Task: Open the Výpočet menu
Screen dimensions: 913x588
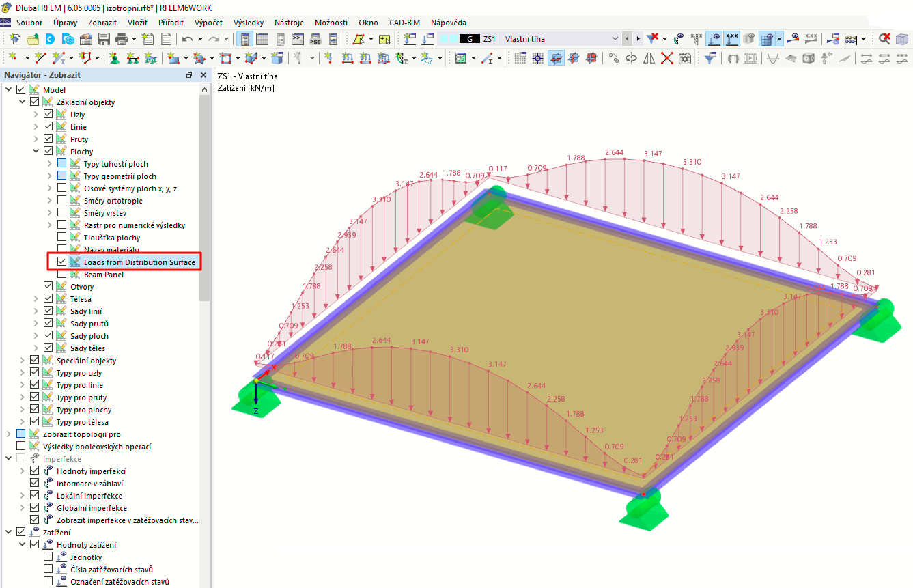Action: [x=208, y=23]
